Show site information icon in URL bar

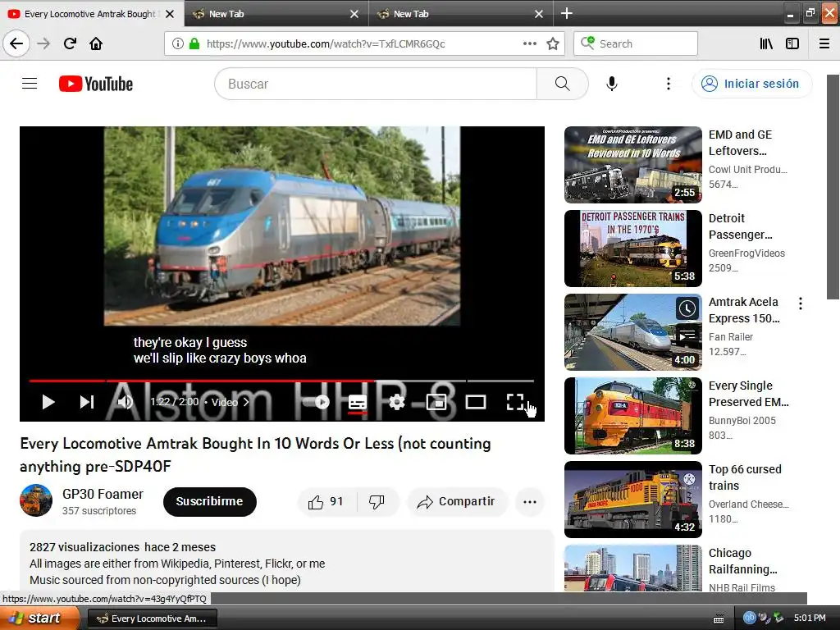[x=177, y=43]
